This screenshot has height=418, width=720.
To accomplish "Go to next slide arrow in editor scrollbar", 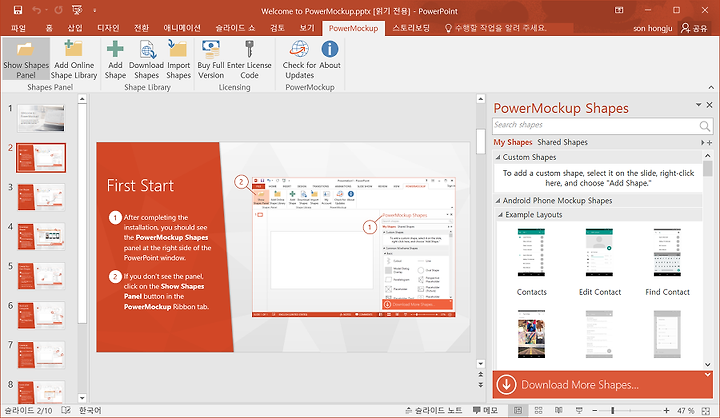I will pos(481,385).
